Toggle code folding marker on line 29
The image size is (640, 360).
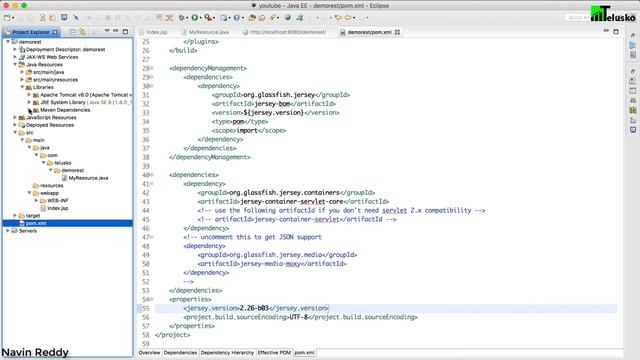(152, 77)
